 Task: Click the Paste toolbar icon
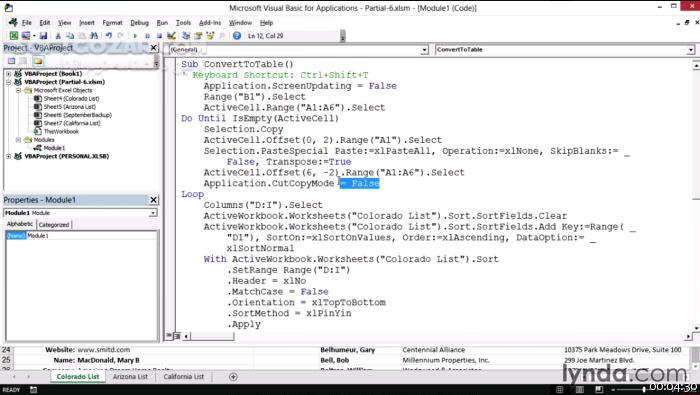coord(82,36)
